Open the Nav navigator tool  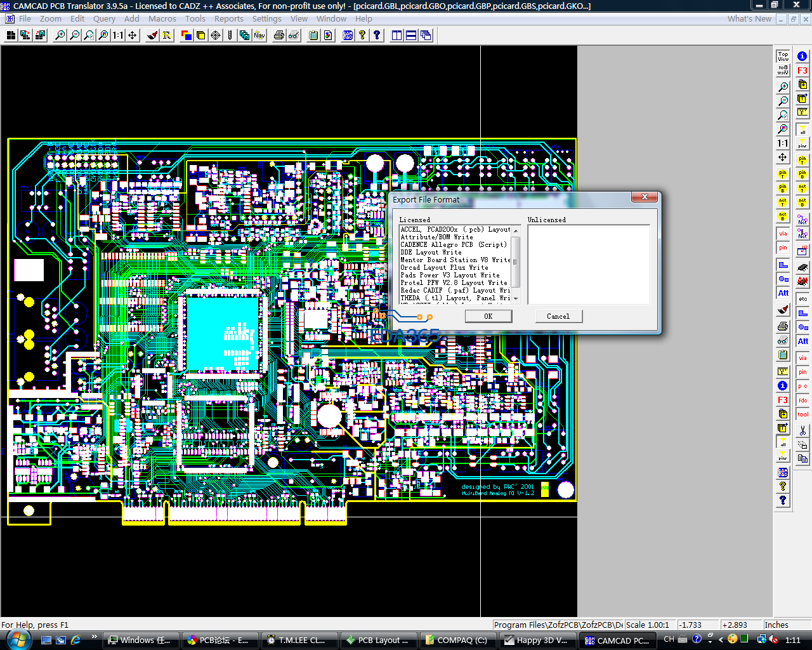(259, 36)
